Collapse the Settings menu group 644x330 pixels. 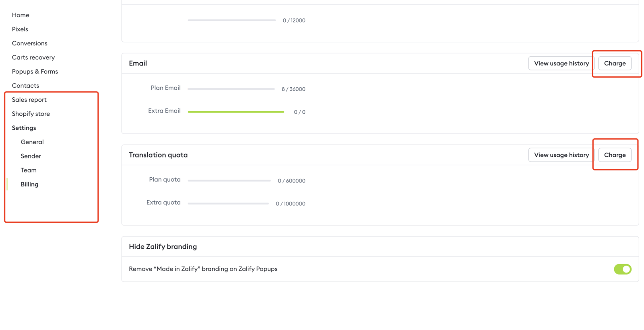[x=24, y=128]
